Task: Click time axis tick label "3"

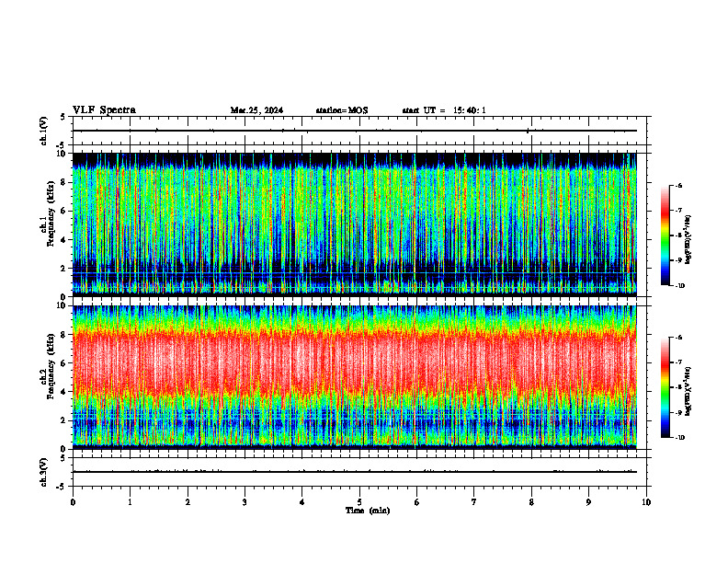Action: pos(245,502)
